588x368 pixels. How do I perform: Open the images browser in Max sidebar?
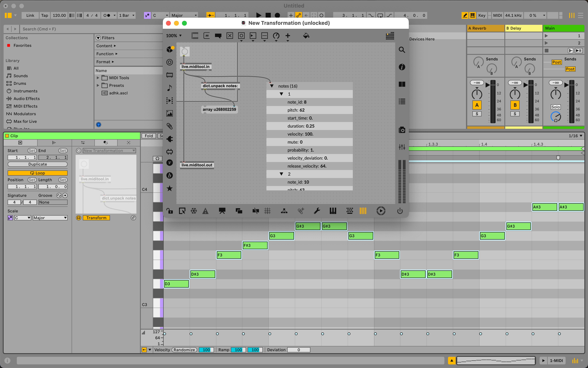click(170, 113)
